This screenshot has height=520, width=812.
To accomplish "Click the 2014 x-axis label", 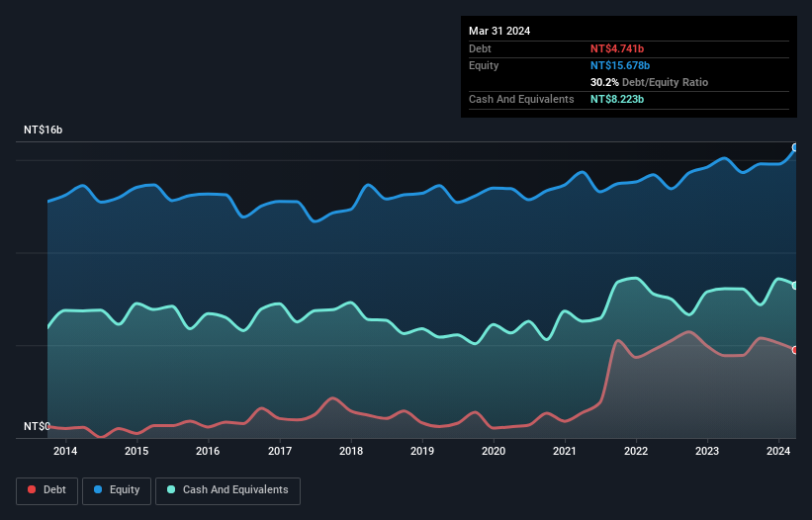I will click(65, 451).
